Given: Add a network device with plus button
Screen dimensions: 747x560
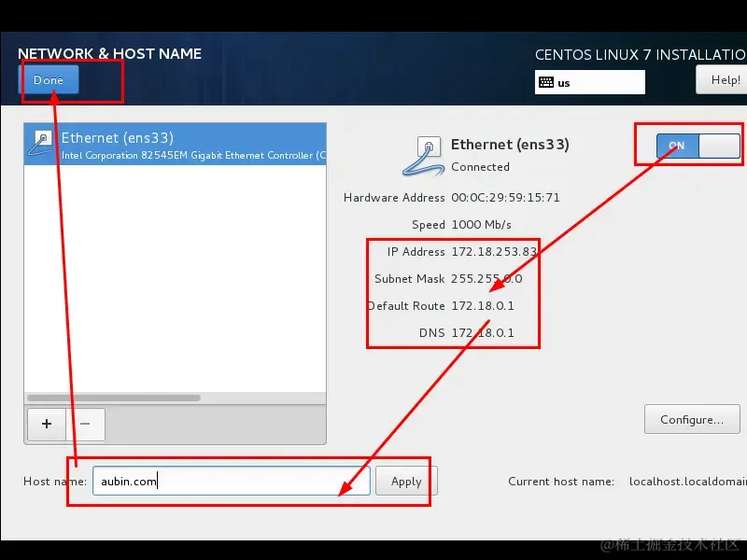Looking at the screenshot, I should pos(47,424).
